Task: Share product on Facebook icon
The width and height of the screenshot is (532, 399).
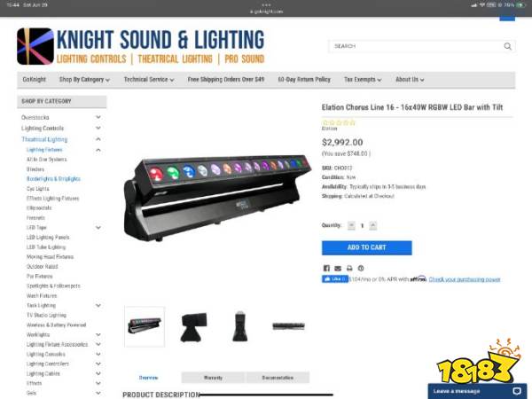Action: 326,268
